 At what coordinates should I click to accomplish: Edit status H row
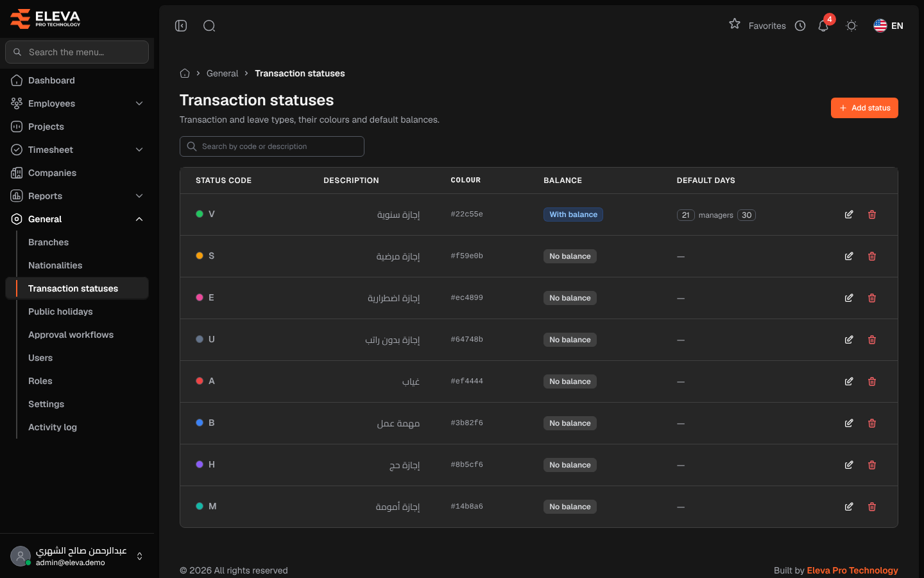(849, 465)
